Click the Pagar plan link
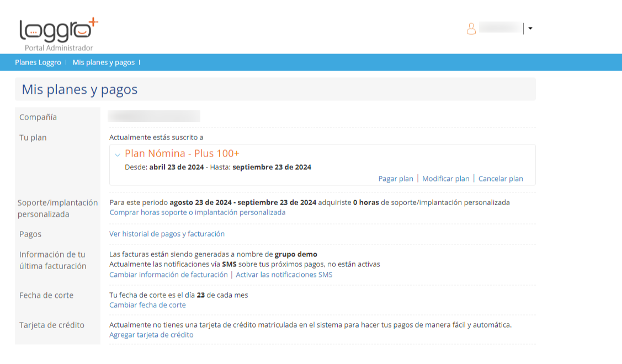Viewport: 622px width, 364px height. coord(396,179)
